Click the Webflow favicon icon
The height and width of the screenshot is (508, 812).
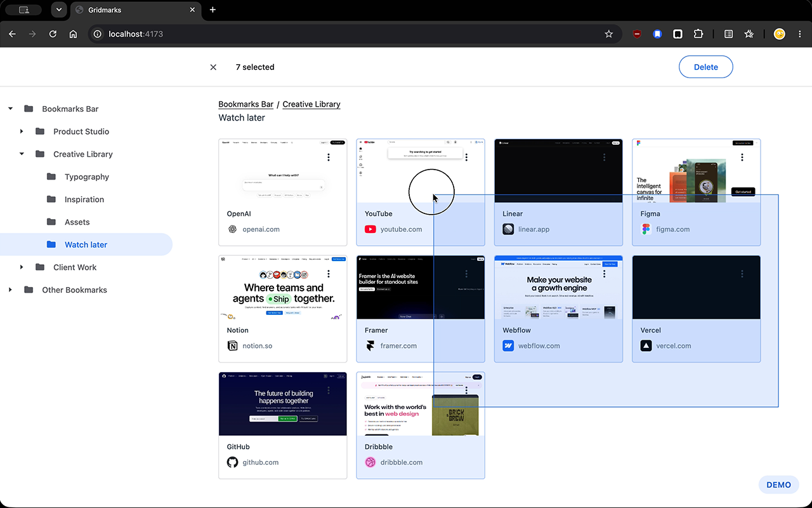[508, 346]
